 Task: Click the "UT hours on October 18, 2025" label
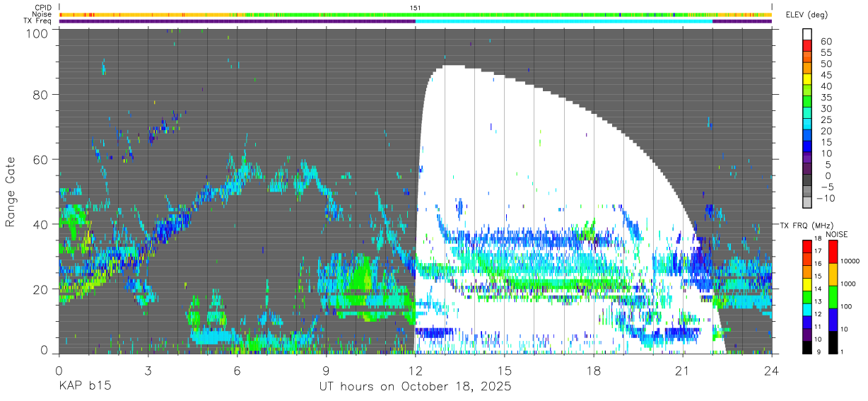[x=415, y=388]
